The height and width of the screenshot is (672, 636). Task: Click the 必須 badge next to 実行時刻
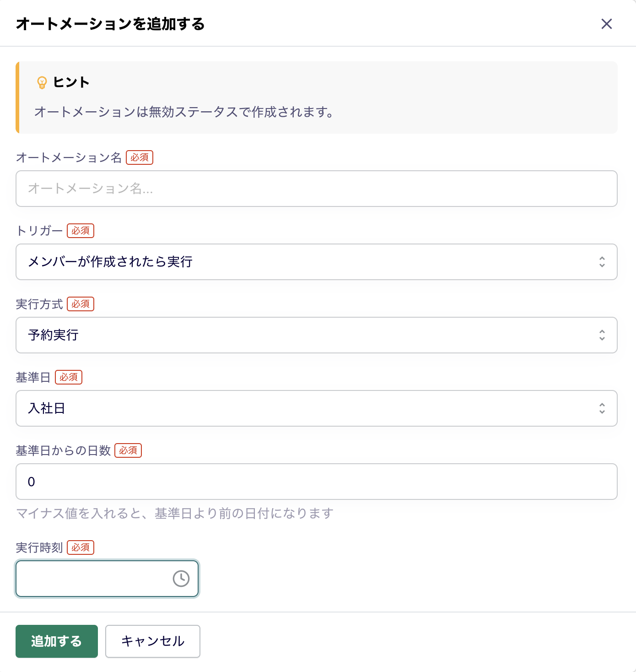click(81, 547)
